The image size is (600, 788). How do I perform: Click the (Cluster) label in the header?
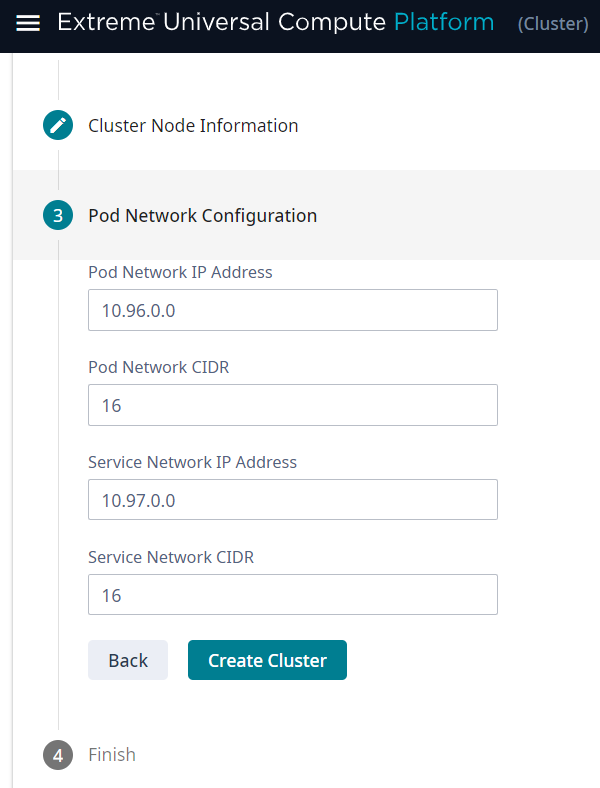(x=552, y=24)
